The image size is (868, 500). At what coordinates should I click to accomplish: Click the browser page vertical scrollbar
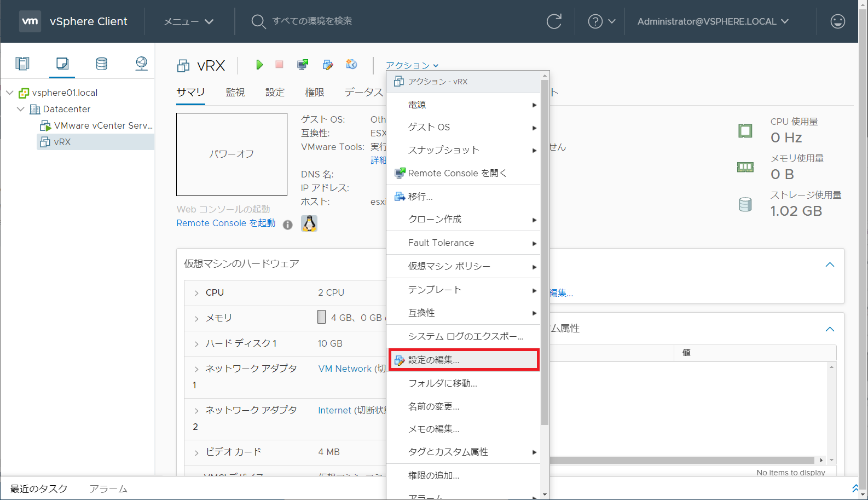pyautogui.click(x=863, y=250)
